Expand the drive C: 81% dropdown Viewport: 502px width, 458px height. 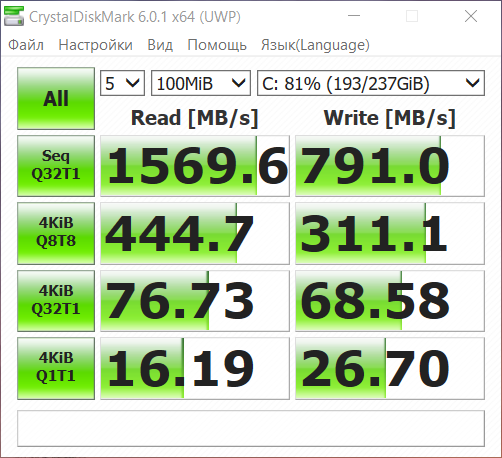coord(371,83)
